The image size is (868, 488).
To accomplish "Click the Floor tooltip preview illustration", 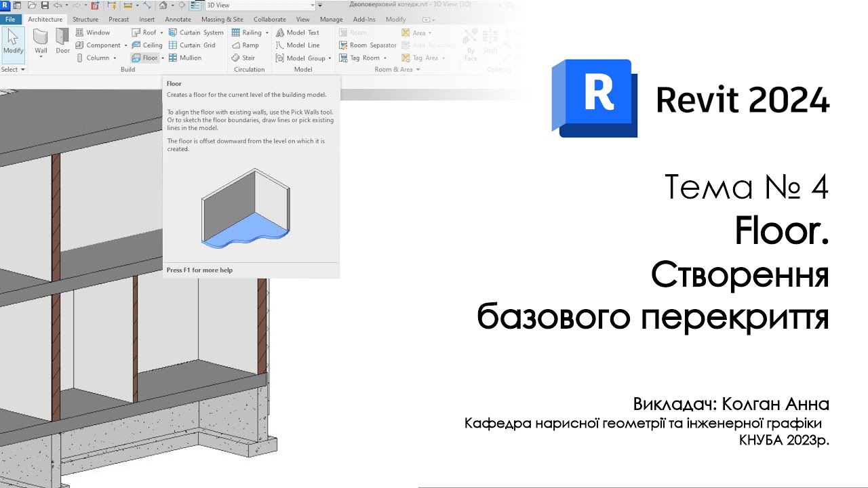I will pos(246,207).
